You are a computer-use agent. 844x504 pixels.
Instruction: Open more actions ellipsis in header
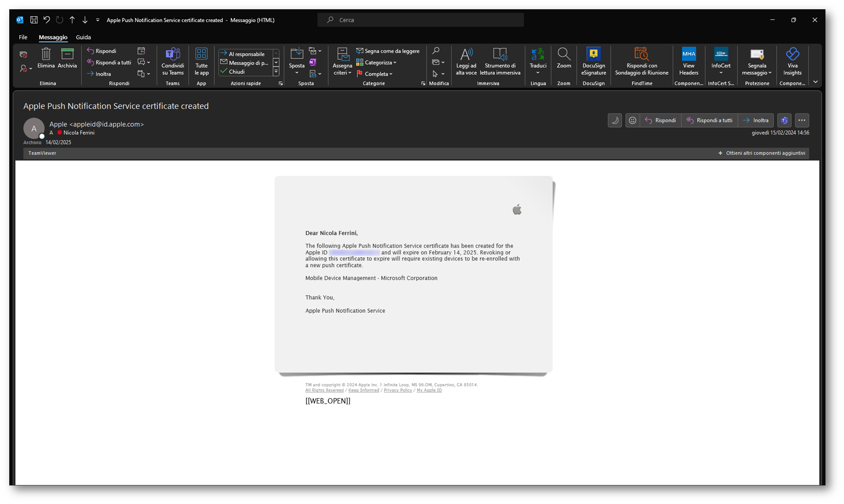pos(802,120)
